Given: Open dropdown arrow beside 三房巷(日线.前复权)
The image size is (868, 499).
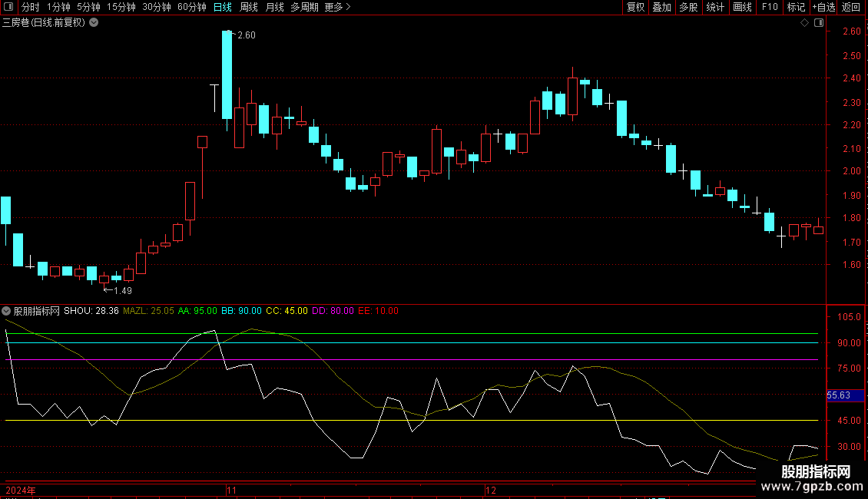Looking at the screenshot, I should 94,23.
